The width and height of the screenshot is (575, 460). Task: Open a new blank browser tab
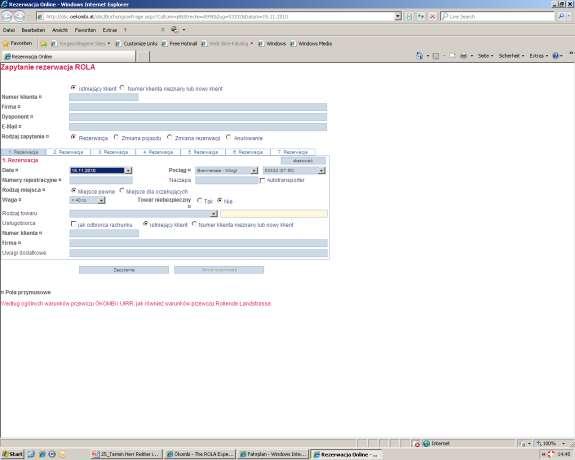pos(143,56)
